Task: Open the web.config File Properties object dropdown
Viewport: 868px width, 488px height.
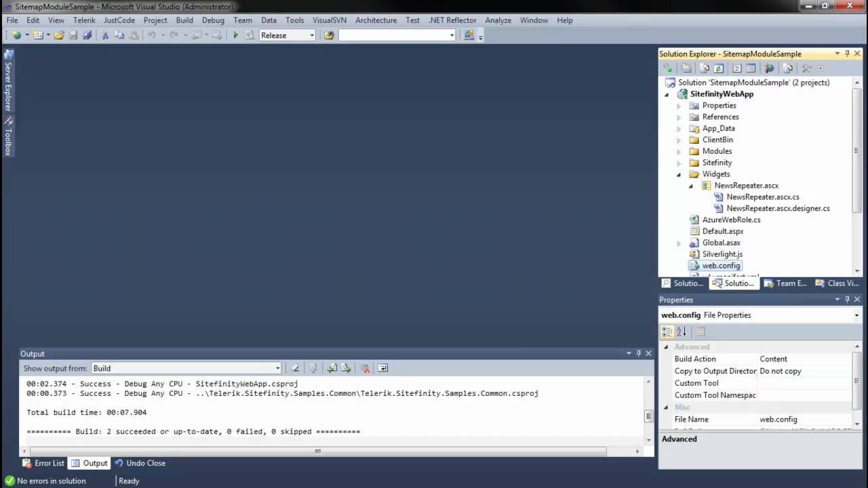Action: coord(856,315)
